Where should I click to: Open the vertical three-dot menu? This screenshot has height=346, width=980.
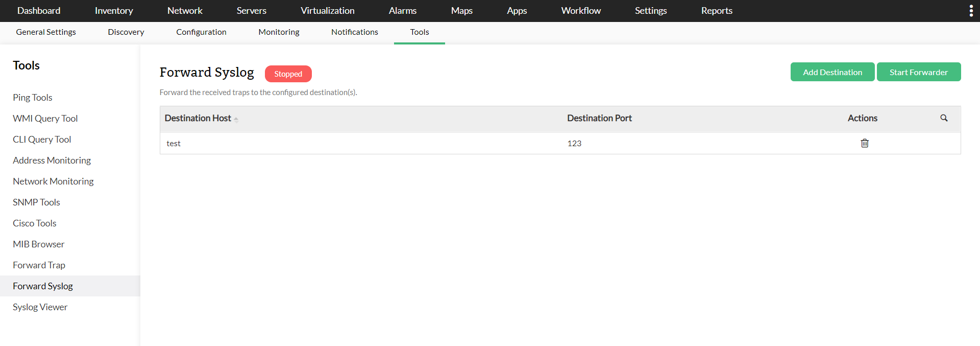pos(971,11)
